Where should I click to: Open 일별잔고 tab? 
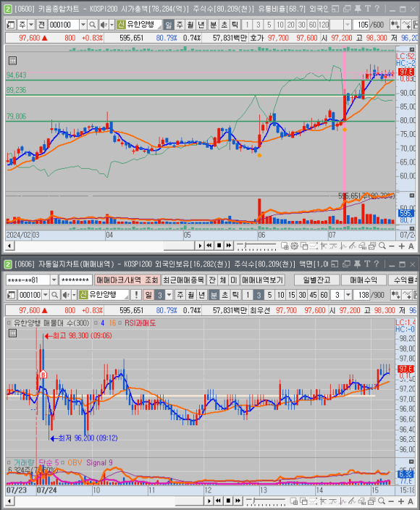316,280
